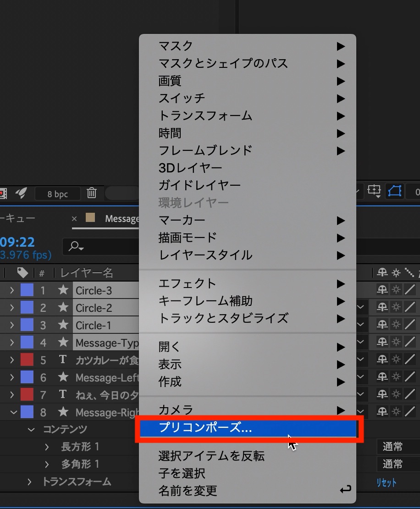Image resolution: width=420 pixels, height=509 pixels.
Task: Toggle shy switch for Circle-3 layer
Action: point(382,289)
